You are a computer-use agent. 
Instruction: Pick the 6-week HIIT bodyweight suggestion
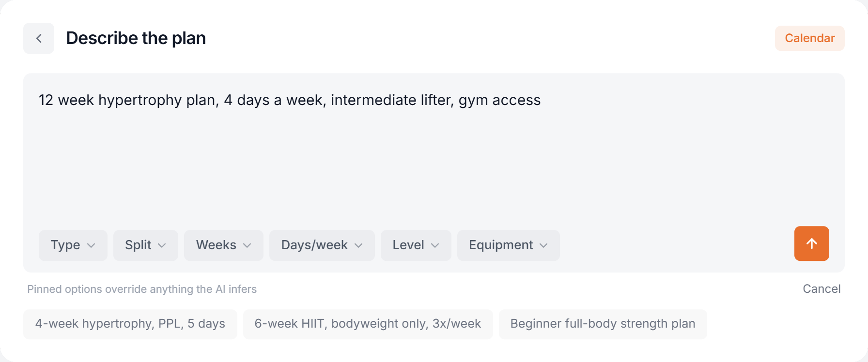pos(368,324)
